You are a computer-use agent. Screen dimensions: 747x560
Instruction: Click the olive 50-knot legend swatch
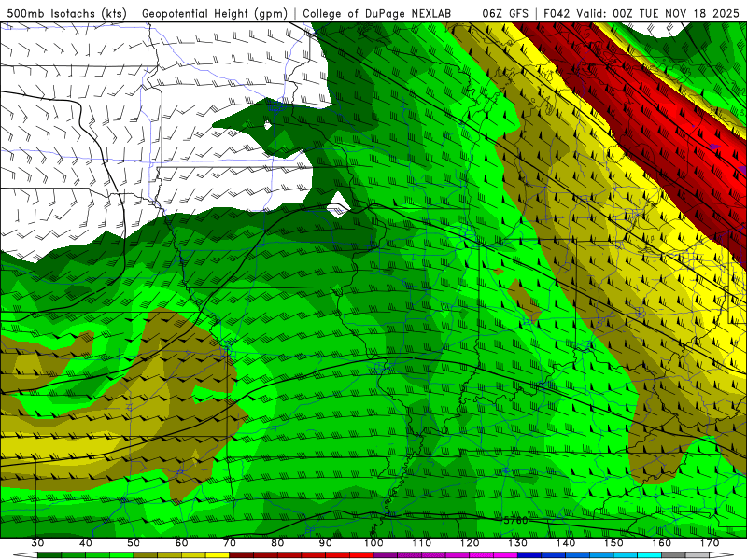[x=146, y=555]
